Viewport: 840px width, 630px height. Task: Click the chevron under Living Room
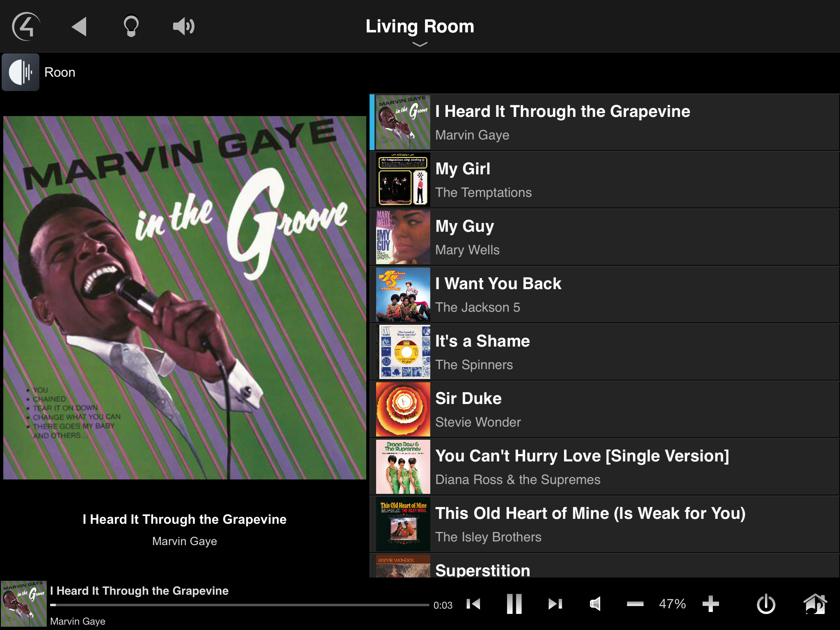pyautogui.click(x=420, y=44)
